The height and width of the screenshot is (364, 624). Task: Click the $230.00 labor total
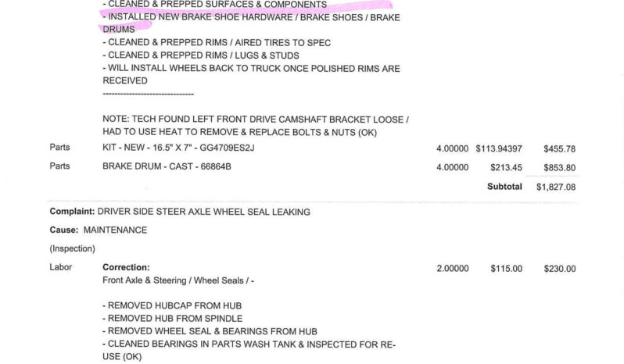[x=560, y=269]
